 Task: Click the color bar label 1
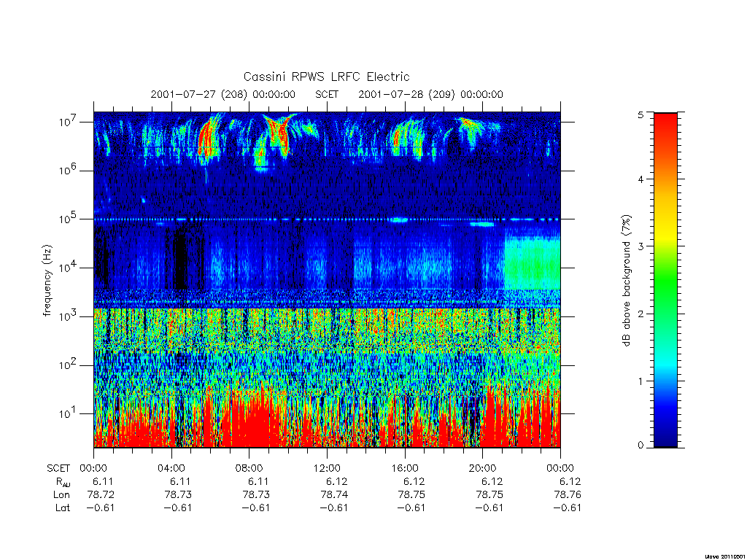(640, 381)
